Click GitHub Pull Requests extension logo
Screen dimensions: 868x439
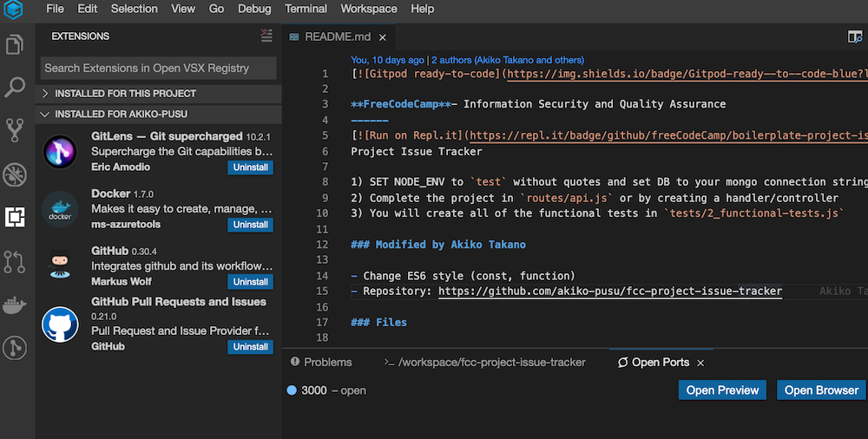pos(60,324)
